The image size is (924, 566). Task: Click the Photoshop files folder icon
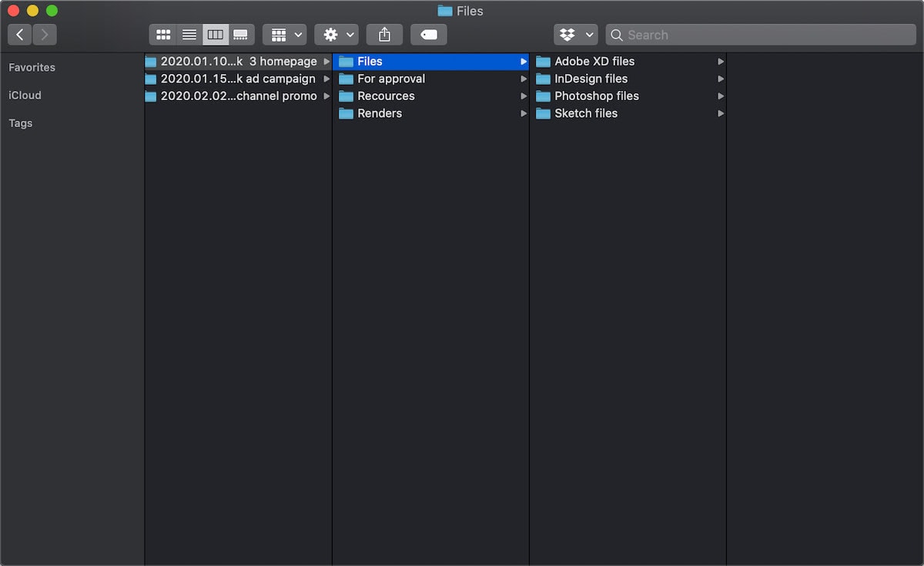tap(543, 96)
